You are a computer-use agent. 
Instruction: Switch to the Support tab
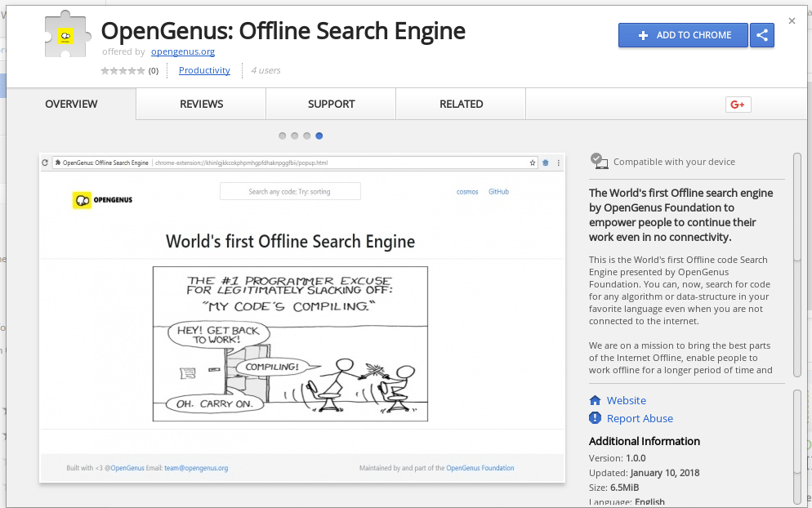click(332, 104)
